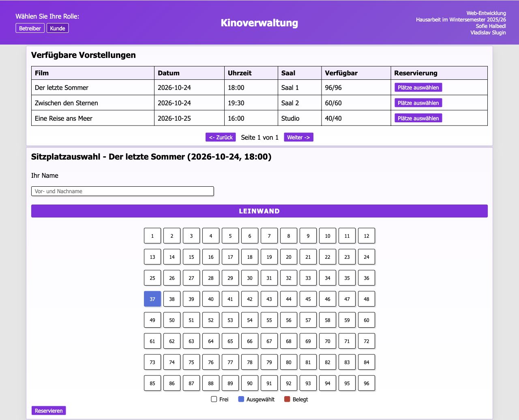Select seat 12 next to seat 11
The width and height of the screenshot is (519, 420).
[367, 236]
